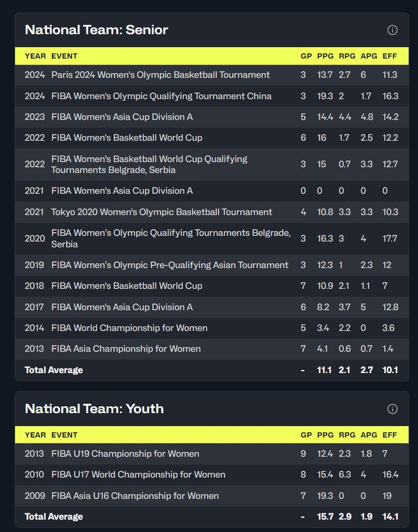Open FIBA Asia U16 Championship for Women
The image size is (418, 532).
135,496
